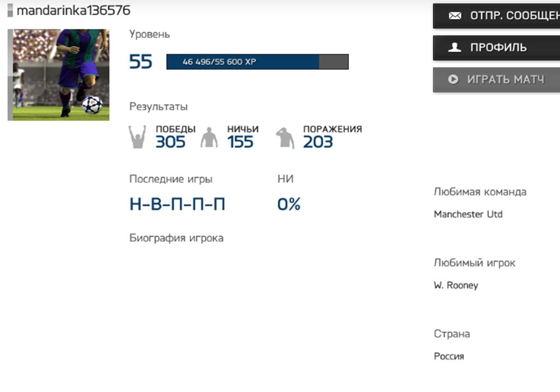Click the player avatar picture
The image size is (560, 392).
tap(59, 74)
